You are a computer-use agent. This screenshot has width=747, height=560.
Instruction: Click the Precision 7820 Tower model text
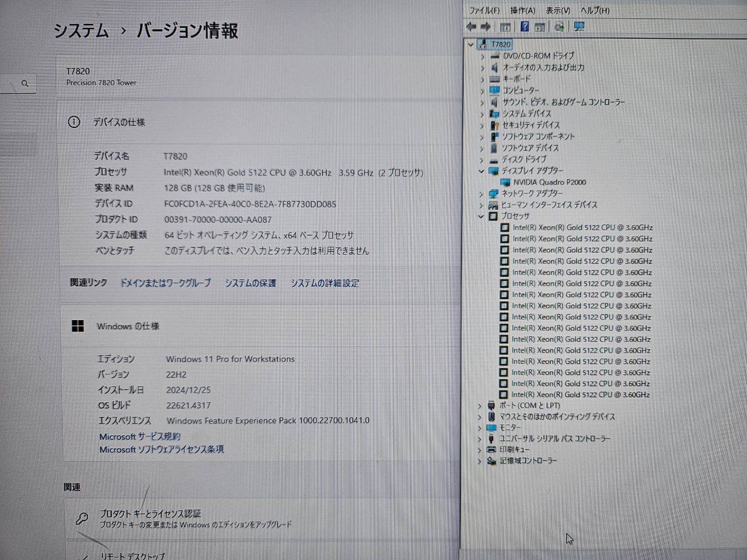tap(101, 83)
